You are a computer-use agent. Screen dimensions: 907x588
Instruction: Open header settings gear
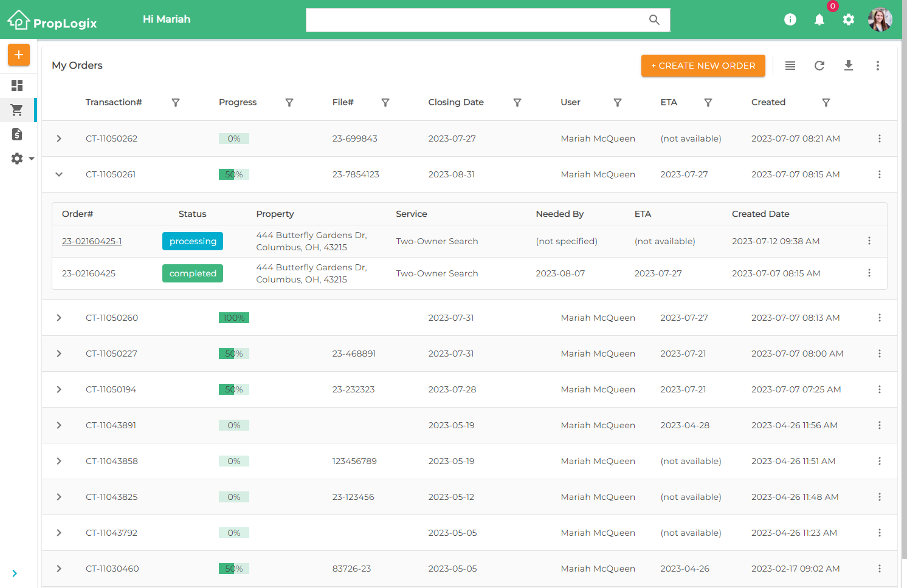click(849, 19)
